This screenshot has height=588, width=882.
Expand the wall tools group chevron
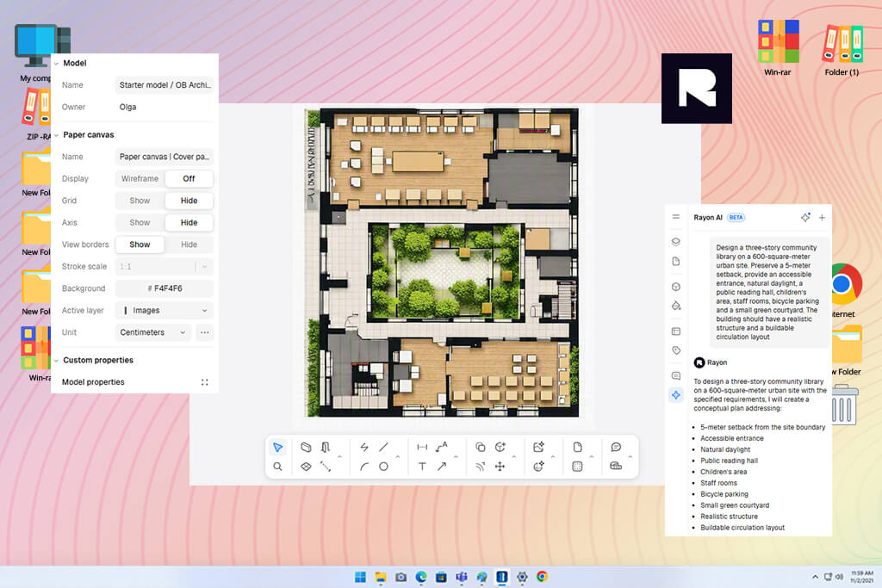[339, 456]
